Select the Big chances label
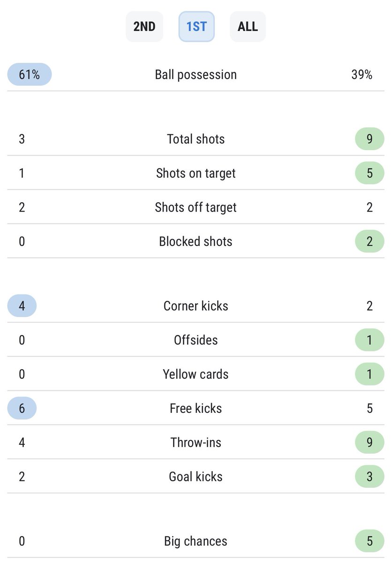Screen dimensions: 392x563 coord(196,541)
